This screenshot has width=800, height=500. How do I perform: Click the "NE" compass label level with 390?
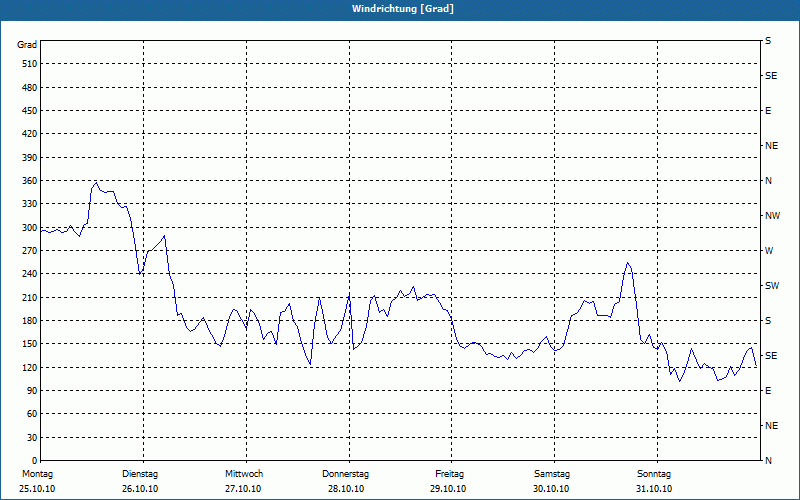(771, 146)
